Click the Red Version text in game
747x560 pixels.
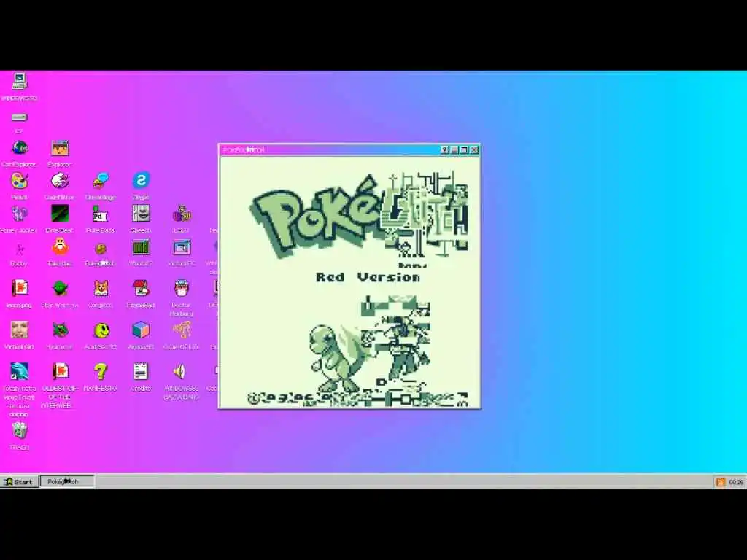pos(368,277)
